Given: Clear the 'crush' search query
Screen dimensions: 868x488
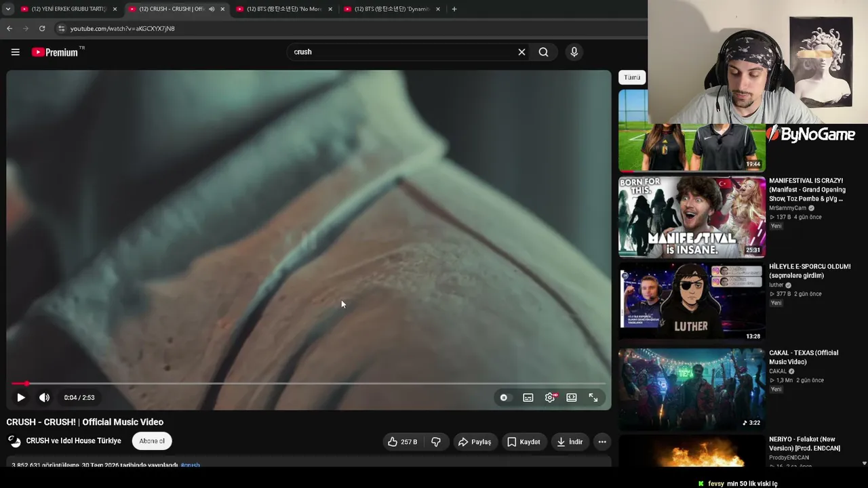Looking at the screenshot, I should [x=521, y=52].
